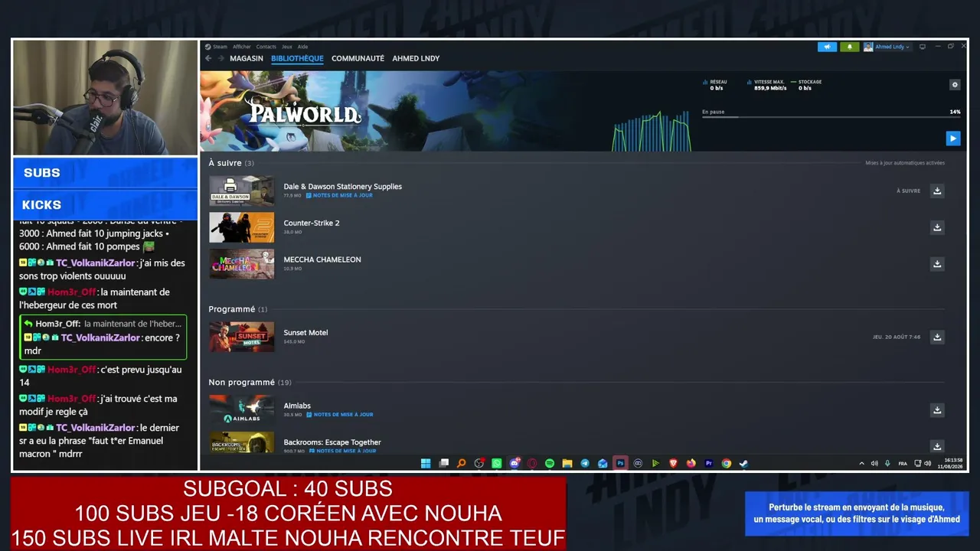
Task: Open the Contacts menu
Action: [x=266, y=47]
